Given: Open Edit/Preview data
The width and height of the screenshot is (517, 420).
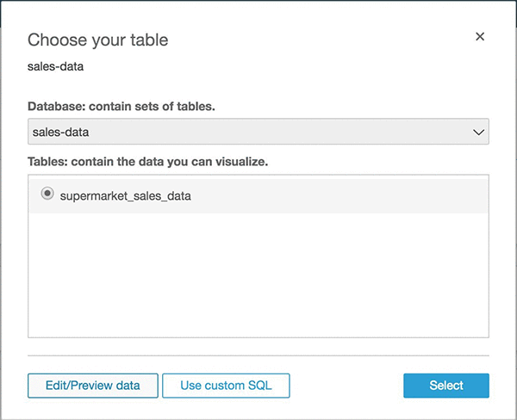Looking at the screenshot, I should click(93, 386).
